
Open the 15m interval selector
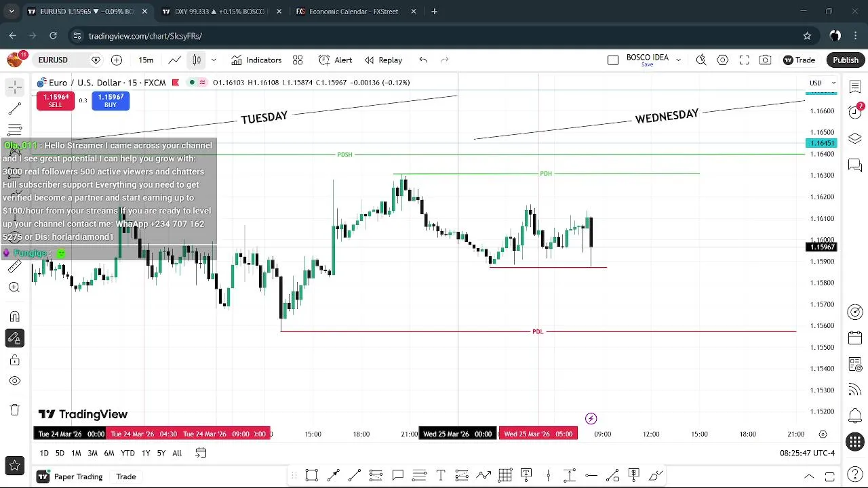point(146,60)
